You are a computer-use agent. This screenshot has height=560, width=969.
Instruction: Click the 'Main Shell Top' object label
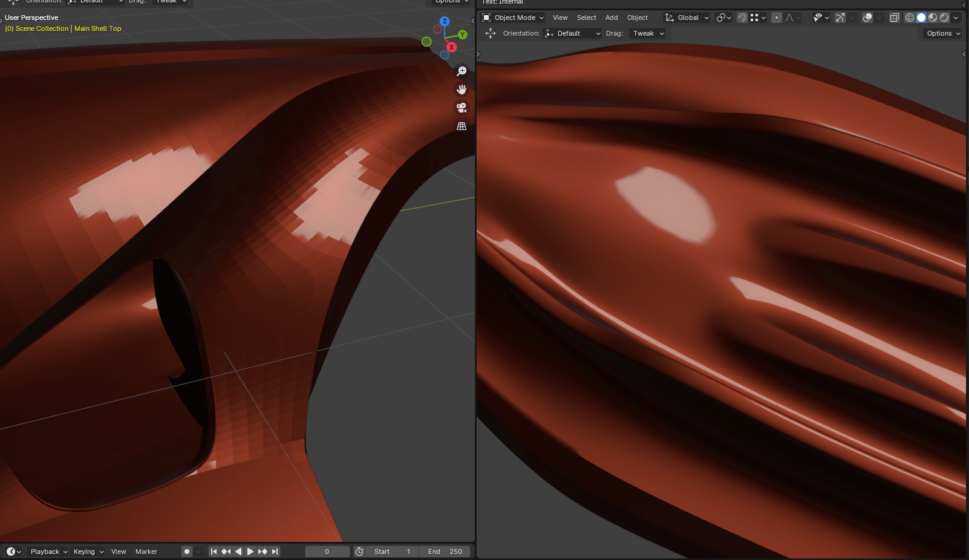click(x=98, y=28)
